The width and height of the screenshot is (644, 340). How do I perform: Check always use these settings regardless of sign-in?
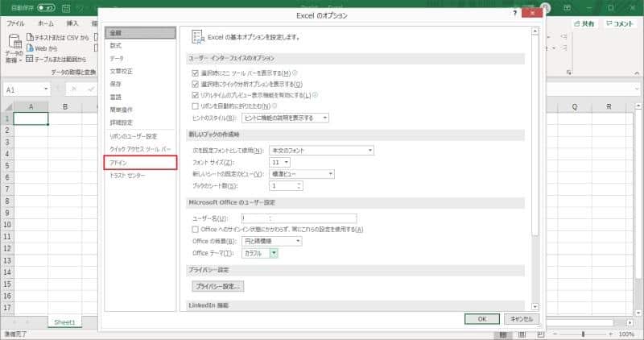195,230
